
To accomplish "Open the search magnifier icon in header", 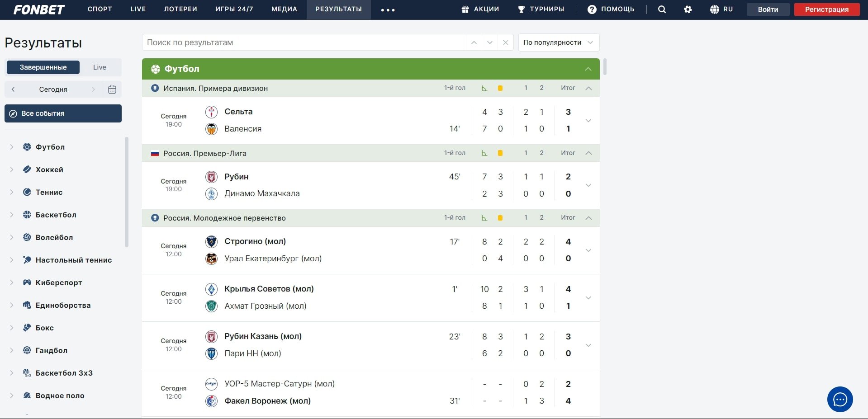I will [662, 9].
